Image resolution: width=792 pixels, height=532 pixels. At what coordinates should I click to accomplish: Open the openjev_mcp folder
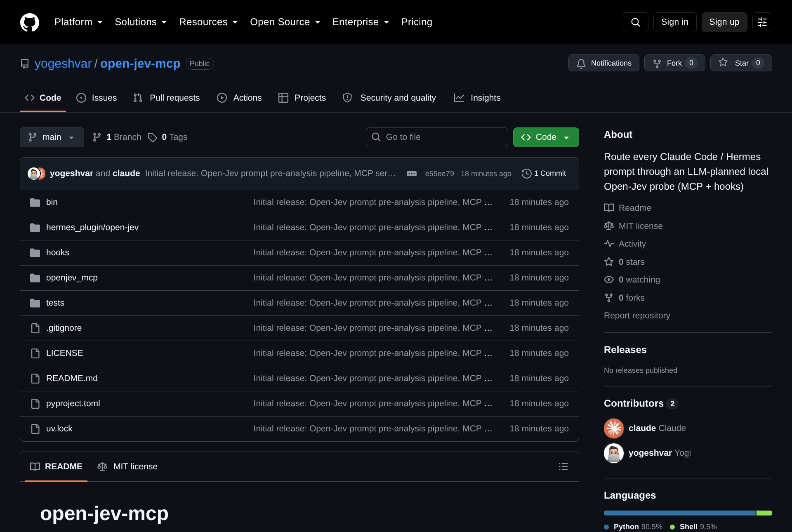point(72,278)
